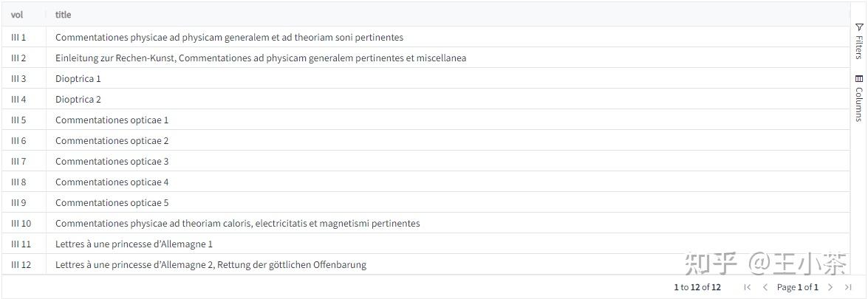Sort by the vol column header
The image size is (868, 299).
17,15
